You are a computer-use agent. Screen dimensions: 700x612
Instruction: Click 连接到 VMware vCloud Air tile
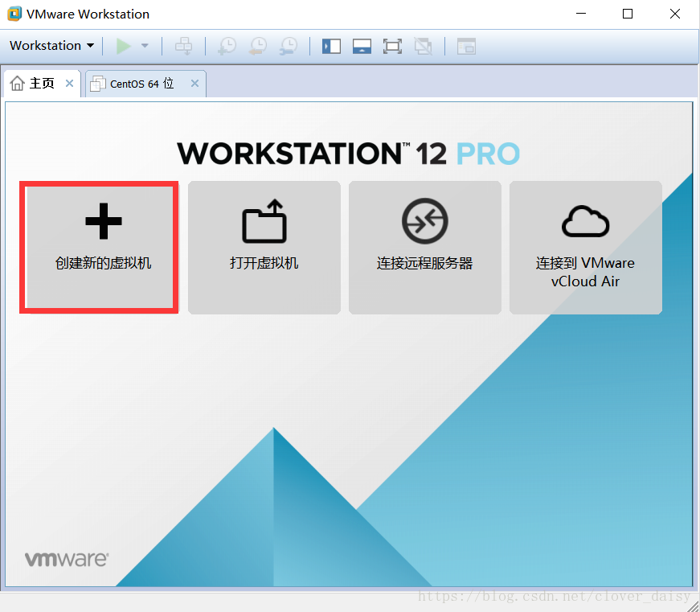point(586,247)
